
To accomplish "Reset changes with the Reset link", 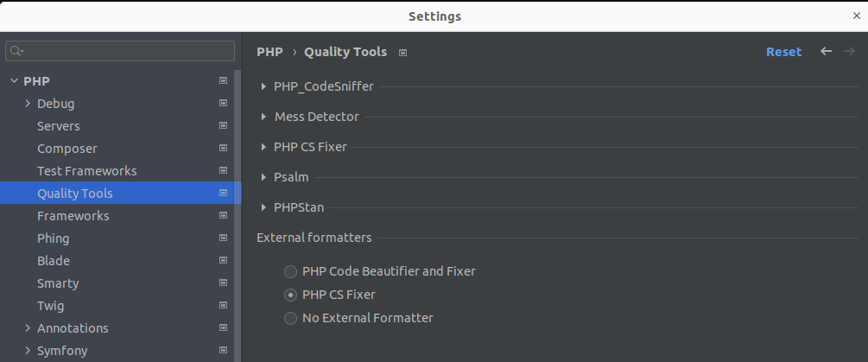I will point(784,52).
